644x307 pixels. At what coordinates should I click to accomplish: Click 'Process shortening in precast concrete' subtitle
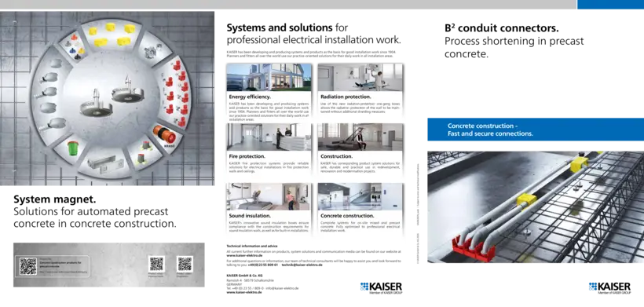[514, 48]
